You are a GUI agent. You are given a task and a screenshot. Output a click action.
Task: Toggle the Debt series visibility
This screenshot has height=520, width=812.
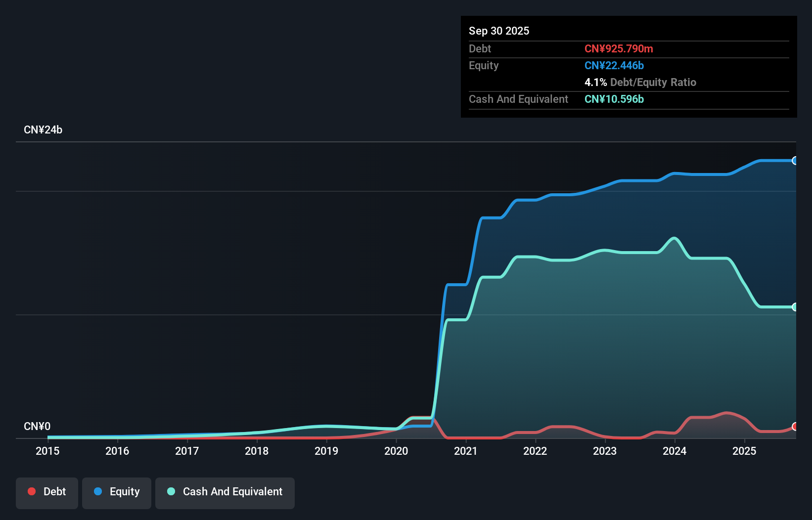pos(47,493)
